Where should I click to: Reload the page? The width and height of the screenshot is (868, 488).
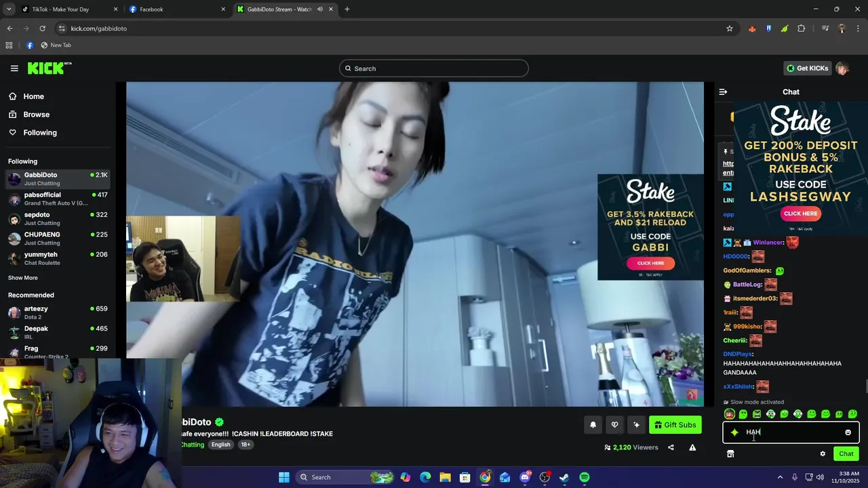tap(42, 28)
